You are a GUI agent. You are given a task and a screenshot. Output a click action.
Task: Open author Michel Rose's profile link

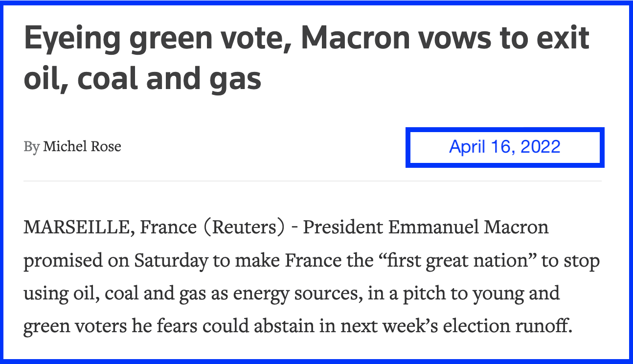[x=82, y=146]
